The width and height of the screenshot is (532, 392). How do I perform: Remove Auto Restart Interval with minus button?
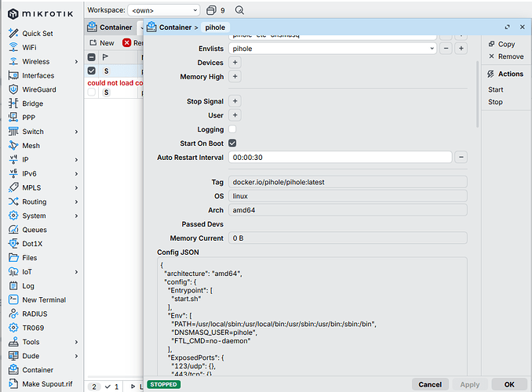pos(461,157)
